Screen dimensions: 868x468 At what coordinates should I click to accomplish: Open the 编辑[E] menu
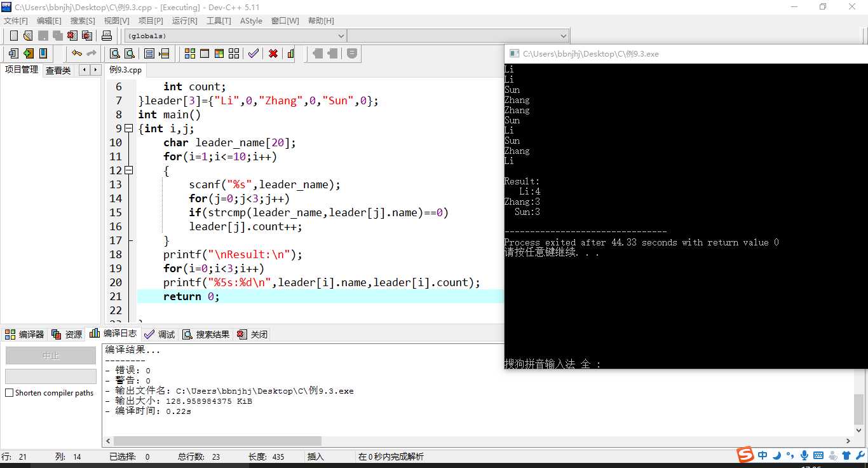pyautogui.click(x=49, y=21)
